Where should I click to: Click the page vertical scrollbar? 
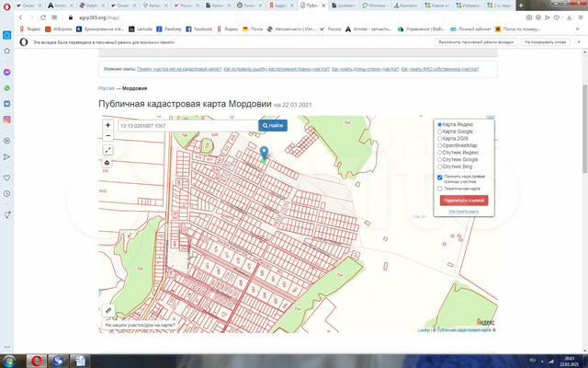point(584,128)
